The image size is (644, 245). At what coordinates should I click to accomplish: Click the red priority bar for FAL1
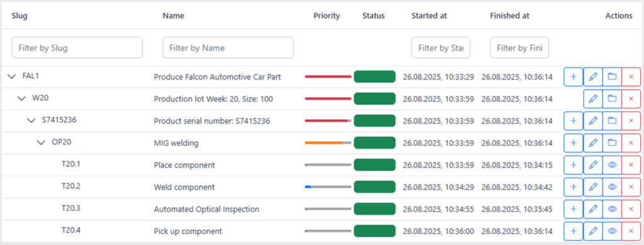(328, 77)
